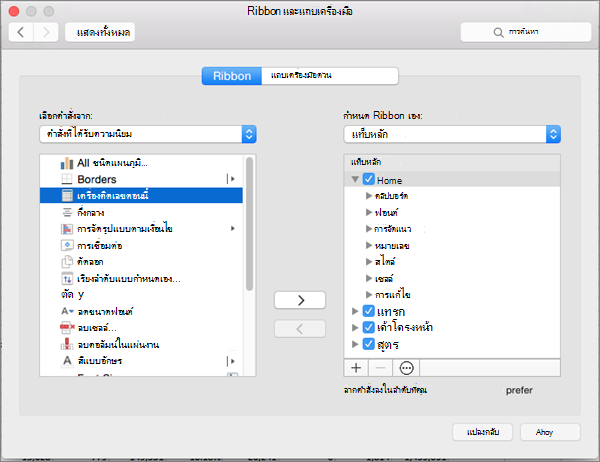Go back with the left chevron button

tap(21, 32)
